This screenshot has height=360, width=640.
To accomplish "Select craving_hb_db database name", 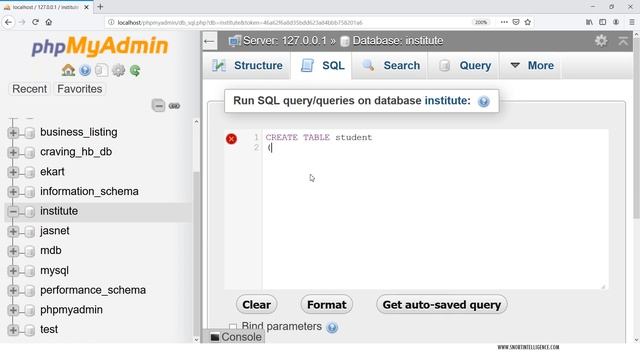I will pos(76,152).
